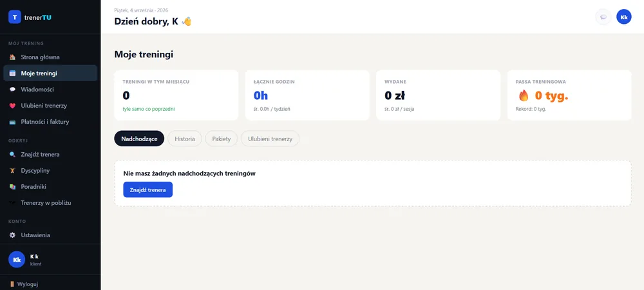Select the Nadchodzące tab
The image size is (644, 290).
pos(139,139)
